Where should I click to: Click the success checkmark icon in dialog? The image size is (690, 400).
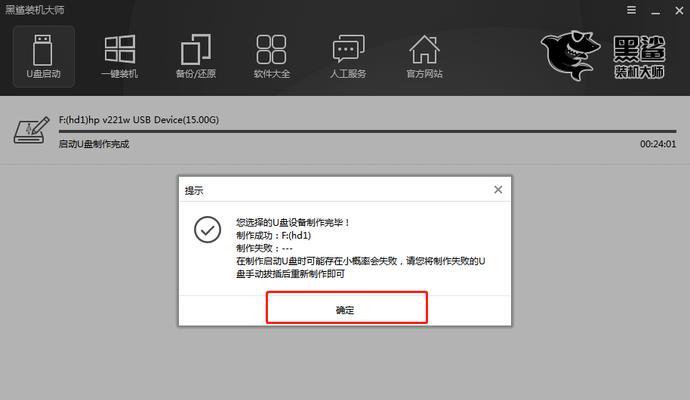click(207, 229)
